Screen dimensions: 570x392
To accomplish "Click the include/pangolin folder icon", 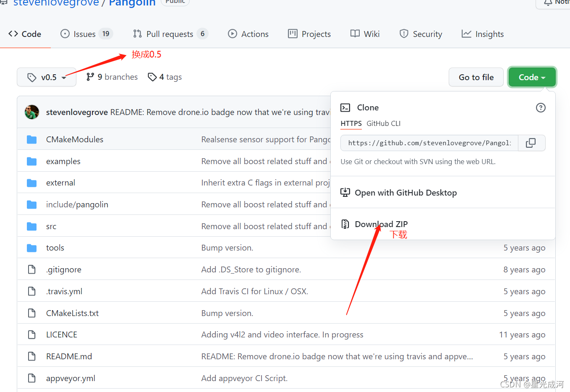I will point(32,204).
